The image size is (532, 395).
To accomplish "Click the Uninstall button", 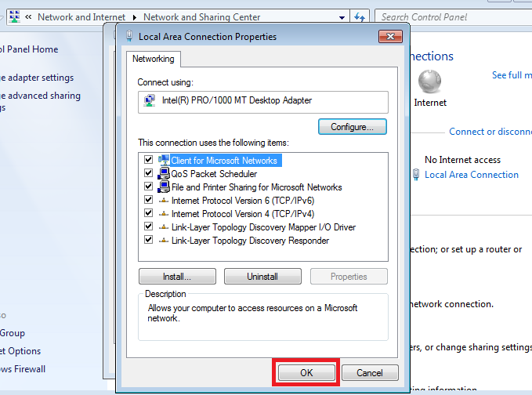I will (x=262, y=277).
